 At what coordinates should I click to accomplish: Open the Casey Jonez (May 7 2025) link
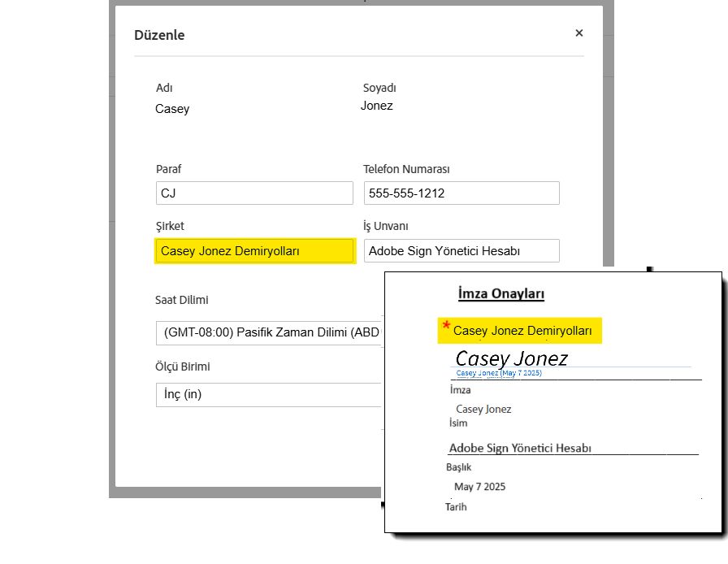(499, 373)
